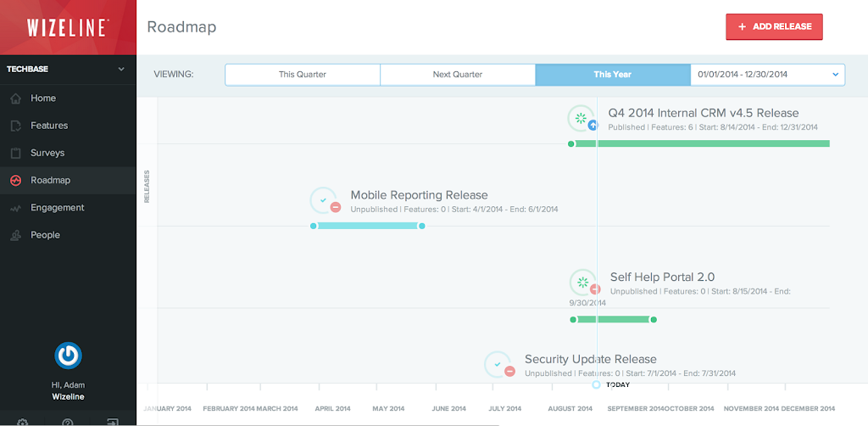Toggle published badge on Q4 2014 CRM release

point(593,125)
